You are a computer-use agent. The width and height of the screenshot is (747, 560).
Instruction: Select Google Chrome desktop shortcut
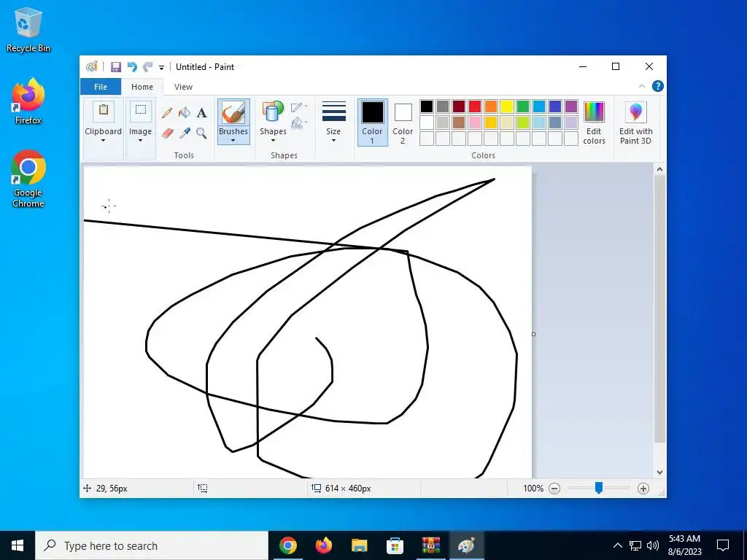coord(28,179)
